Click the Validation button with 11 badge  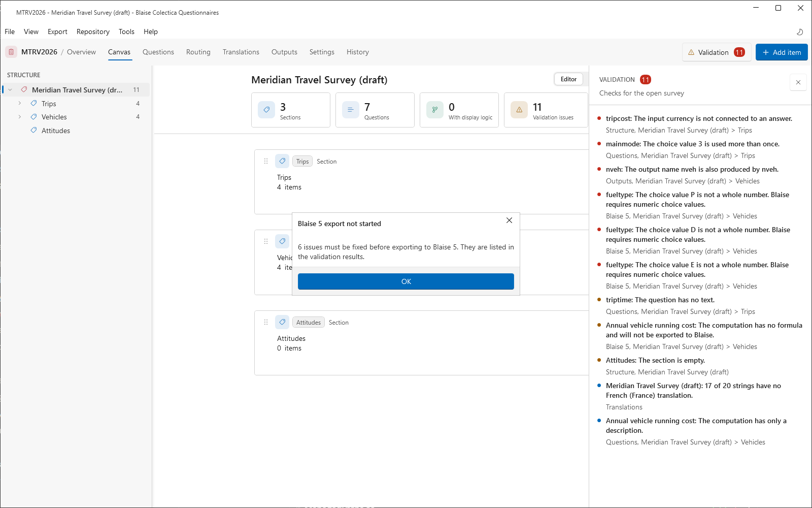(717, 52)
